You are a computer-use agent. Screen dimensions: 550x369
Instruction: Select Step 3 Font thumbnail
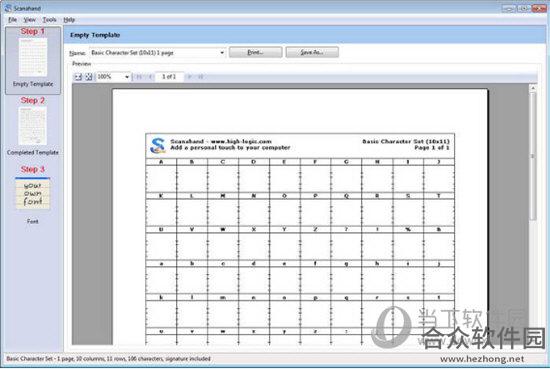(x=33, y=195)
